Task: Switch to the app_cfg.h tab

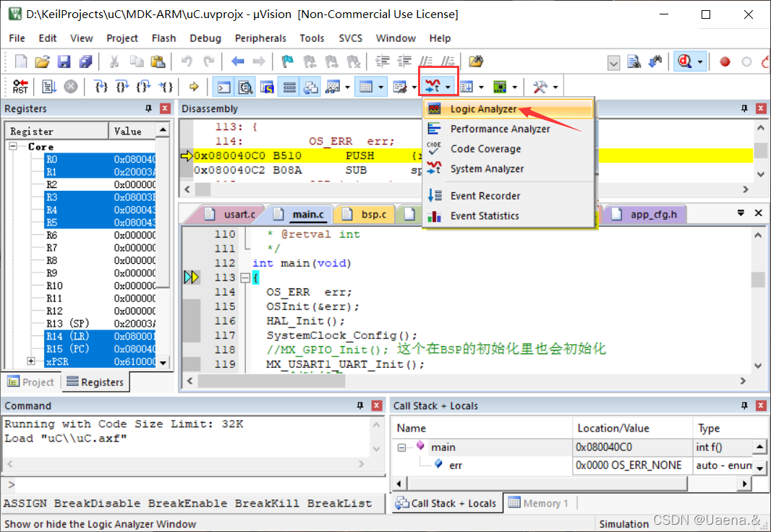Action: point(646,215)
